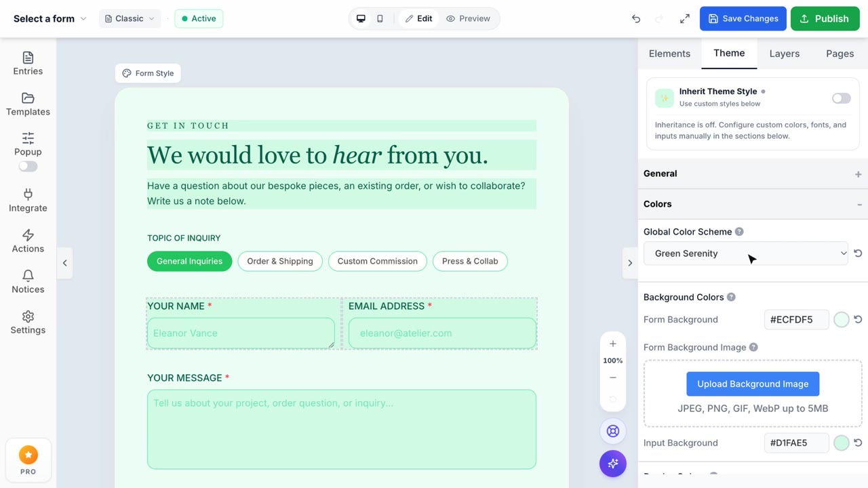The width and height of the screenshot is (868, 488).
Task: Reset the Form Background color
Action: [x=858, y=319]
